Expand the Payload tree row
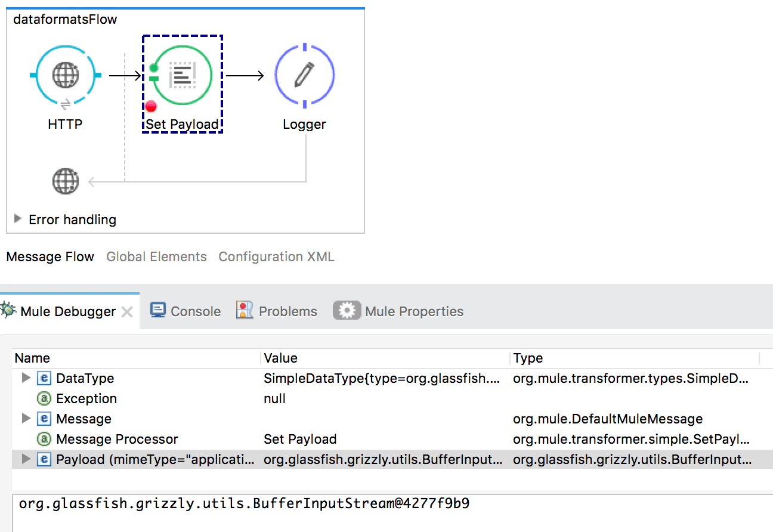The width and height of the screenshot is (773, 532). (26, 459)
